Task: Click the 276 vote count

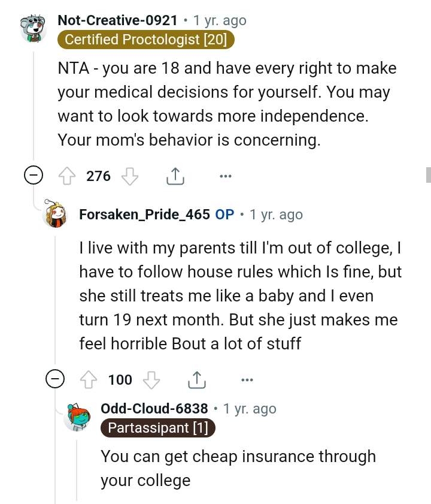Action: point(99,176)
